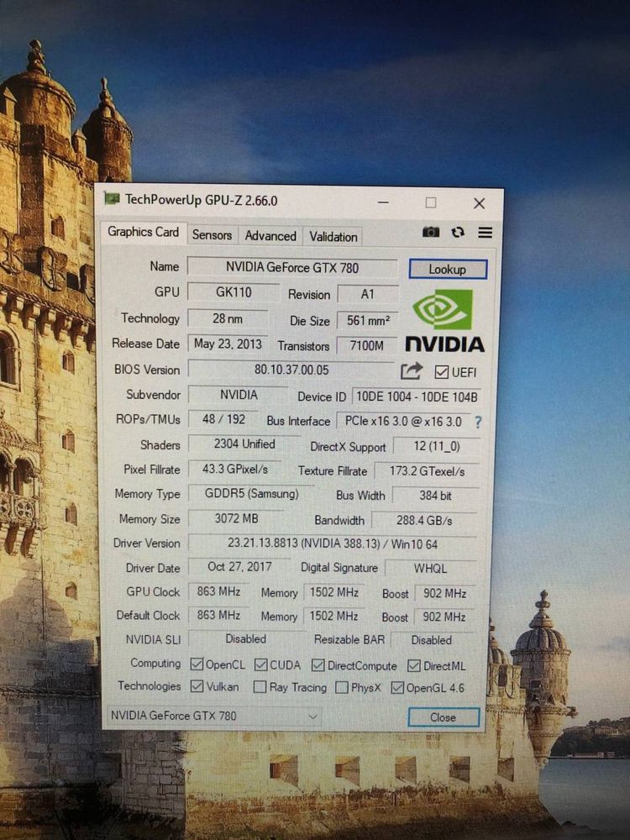Click the GPU field GK110
The image size is (630, 840).
[x=234, y=292]
